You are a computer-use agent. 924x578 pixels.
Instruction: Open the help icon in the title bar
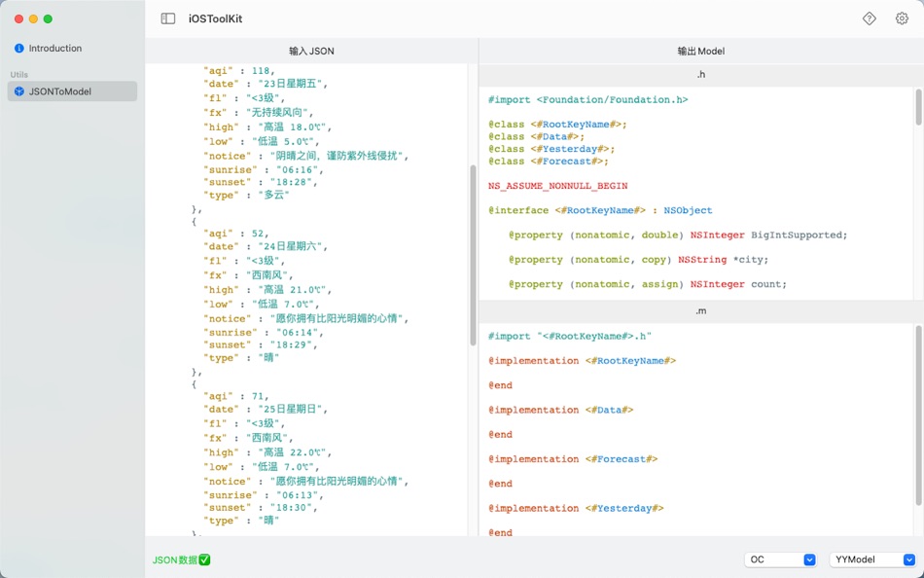click(x=869, y=18)
